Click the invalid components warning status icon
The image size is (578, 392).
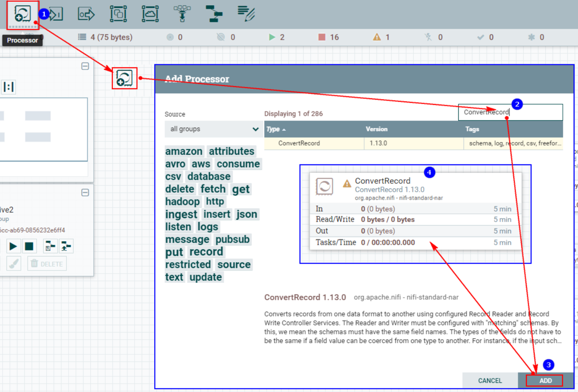377,37
